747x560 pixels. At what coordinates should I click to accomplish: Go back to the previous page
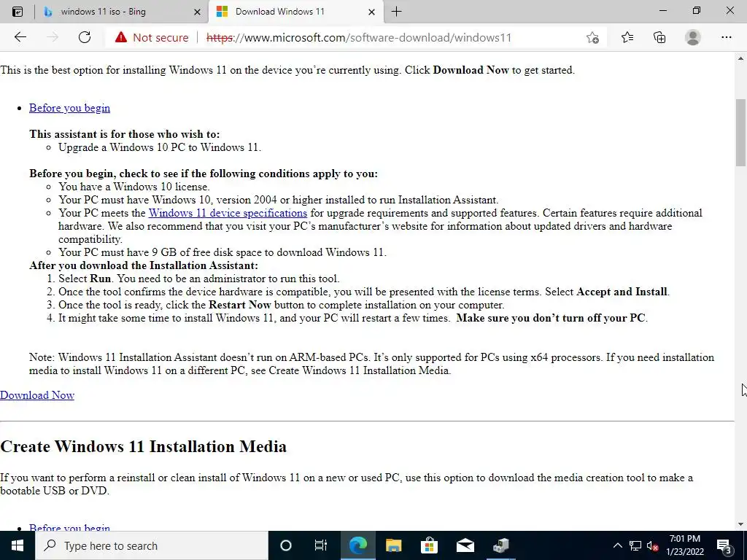(x=20, y=37)
